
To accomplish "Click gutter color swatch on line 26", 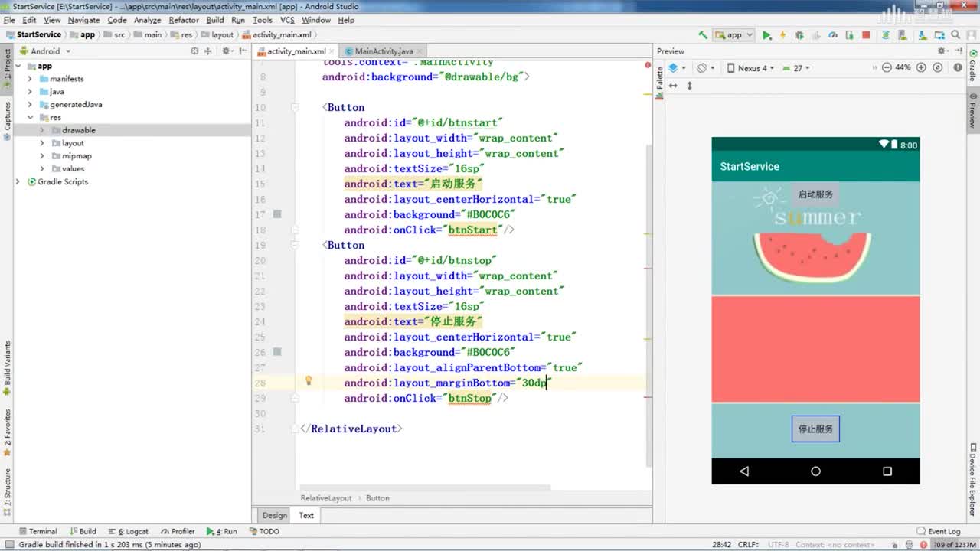I will click(x=277, y=352).
